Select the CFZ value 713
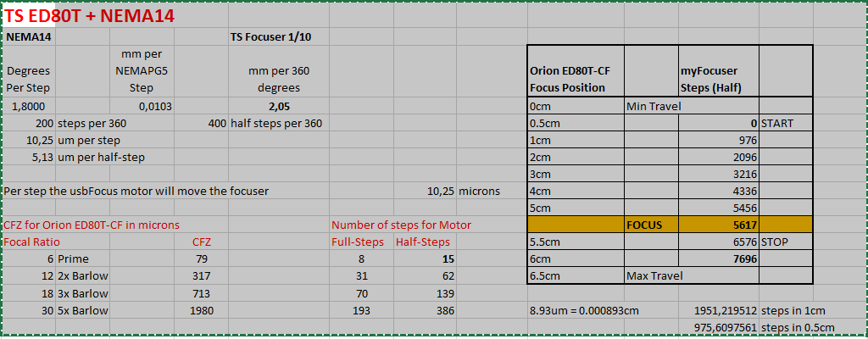This screenshot has width=868, height=339. pyautogui.click(x=201, y=292)
